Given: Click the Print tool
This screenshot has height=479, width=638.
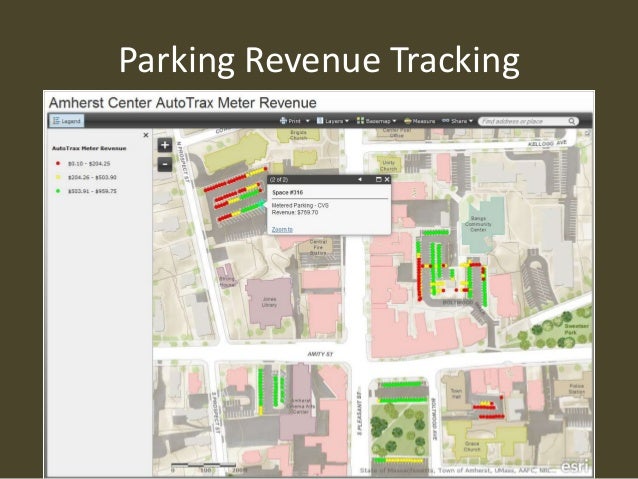Looking at the screenshot, I should [290, 121].
